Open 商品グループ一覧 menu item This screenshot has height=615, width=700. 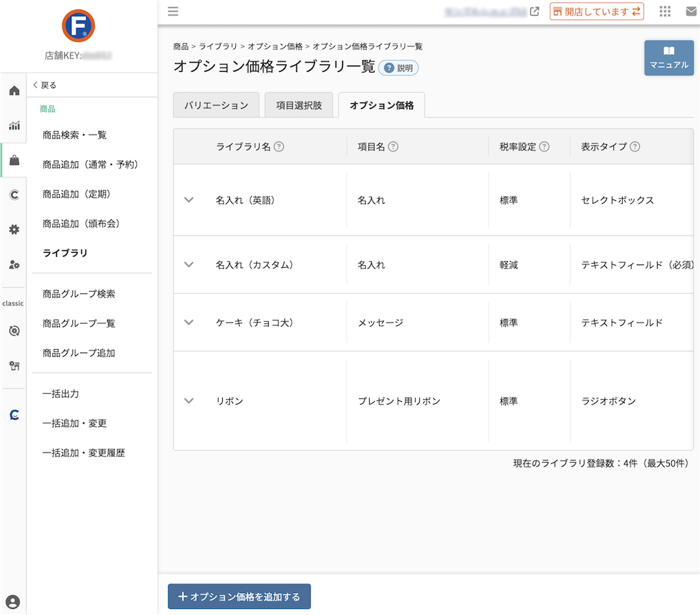click(x=79, y=324)
